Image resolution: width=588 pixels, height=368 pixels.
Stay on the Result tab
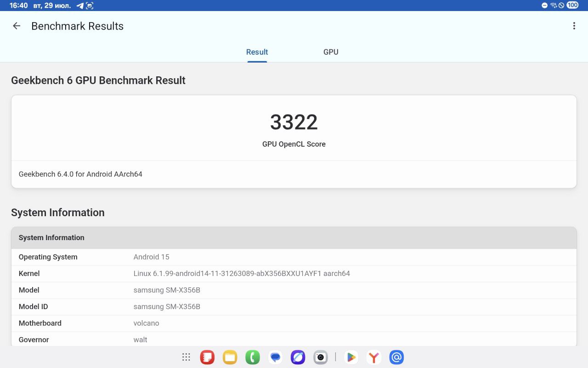[257, 52]
